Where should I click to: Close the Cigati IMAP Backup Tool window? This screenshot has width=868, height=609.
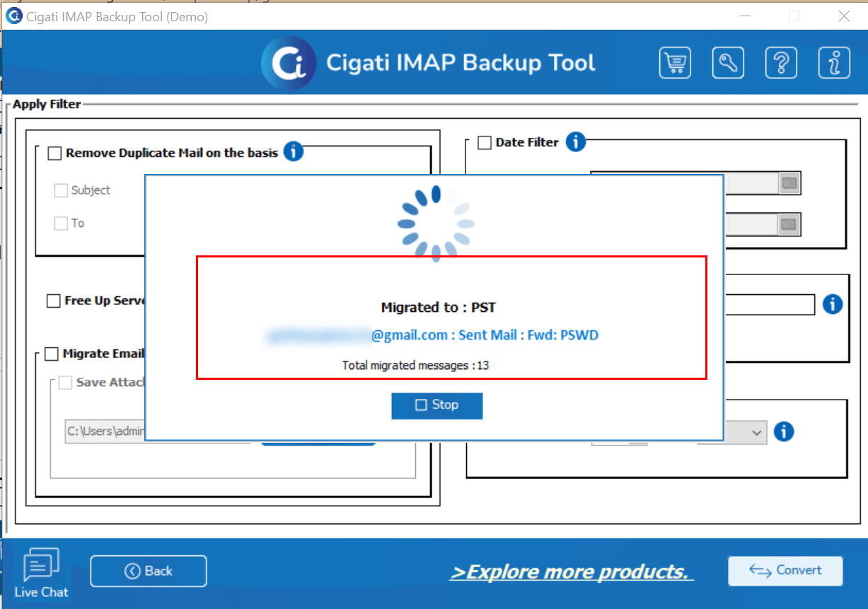(x=844, y=16)
